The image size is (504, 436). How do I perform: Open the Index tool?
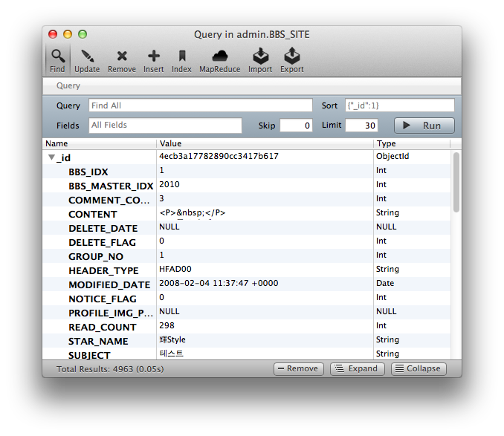coord(181,61)
